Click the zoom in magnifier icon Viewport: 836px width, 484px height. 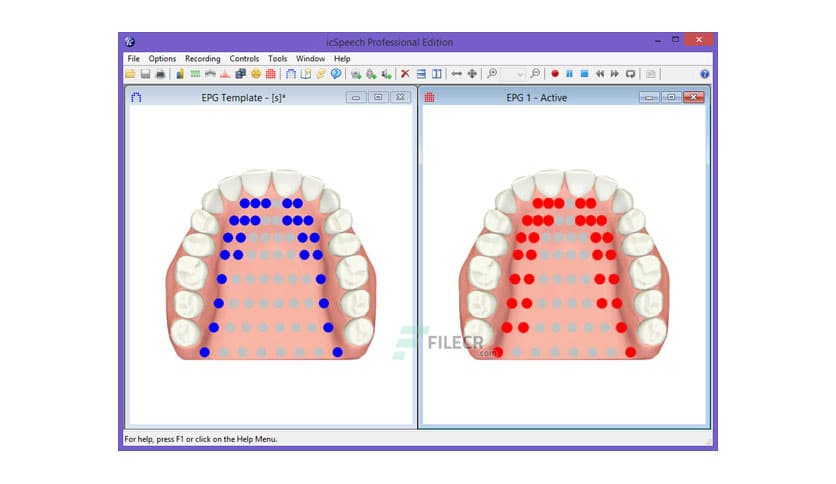tap(492, 74)
